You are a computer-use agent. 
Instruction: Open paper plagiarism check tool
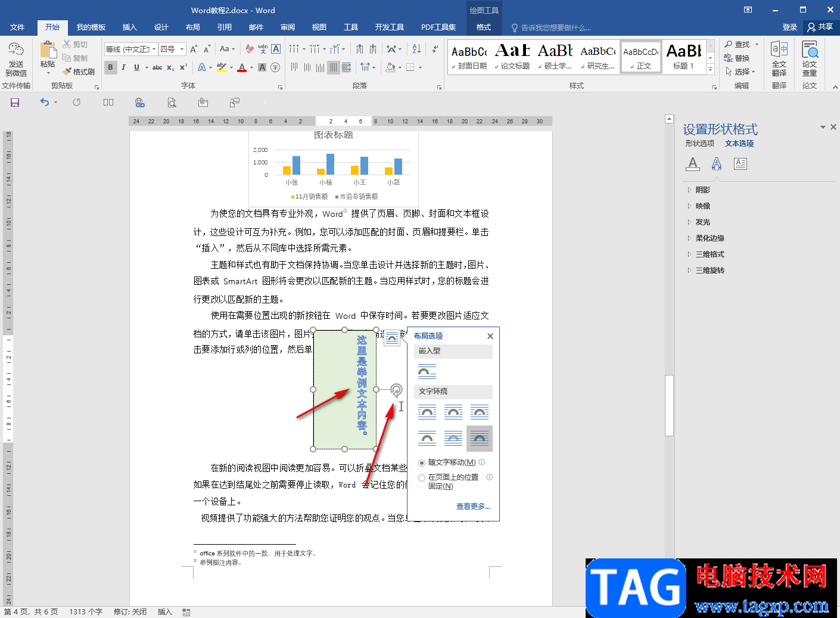coord(810,58)
